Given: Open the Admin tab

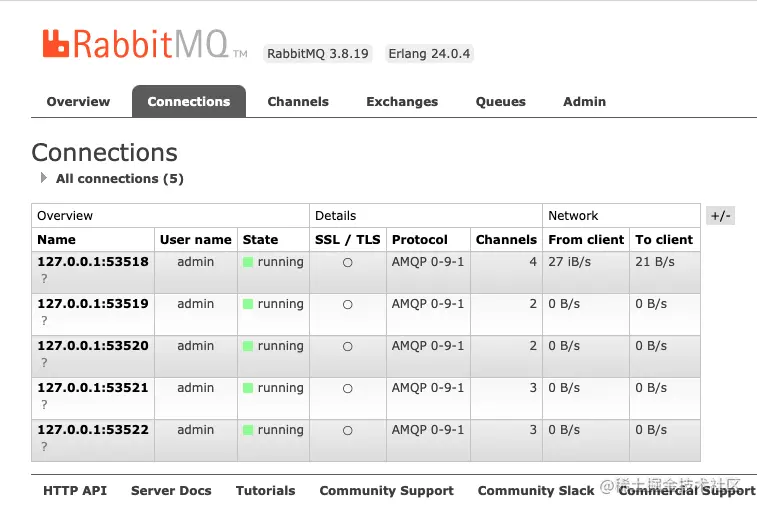Looking at the screenshot, I should 584,101.
